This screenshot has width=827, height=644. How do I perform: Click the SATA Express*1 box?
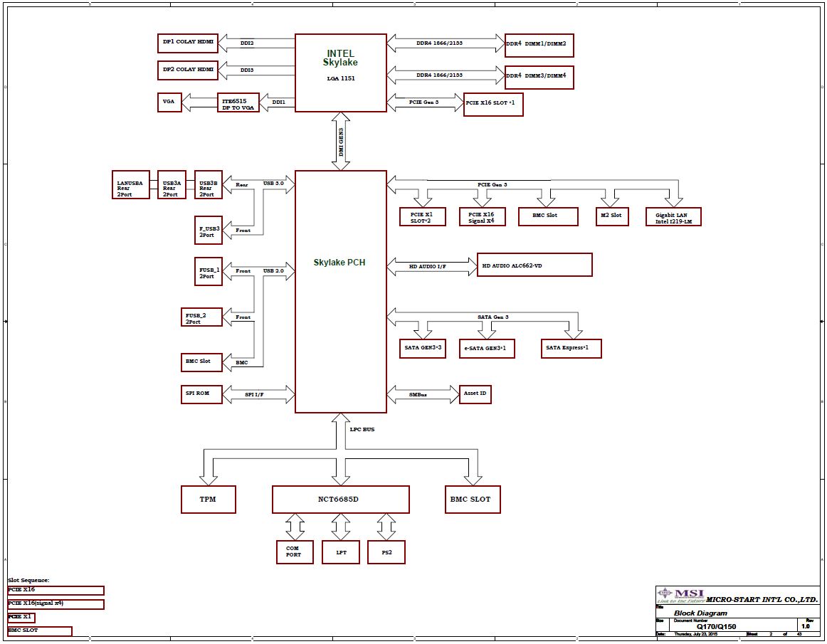coord(571,349)
